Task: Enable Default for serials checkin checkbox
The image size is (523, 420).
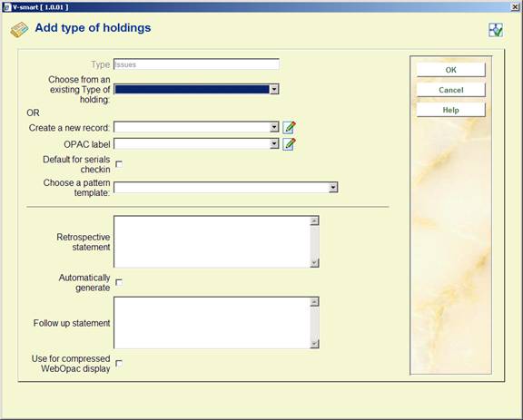Action: click(119, 164)
